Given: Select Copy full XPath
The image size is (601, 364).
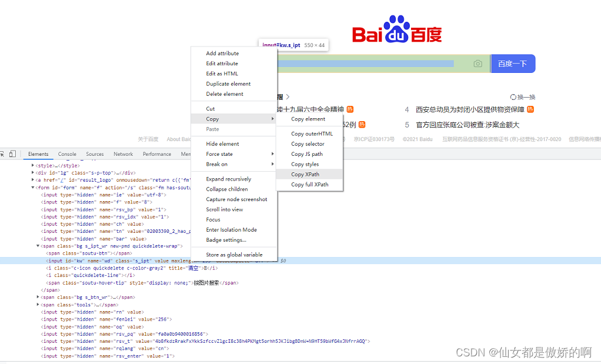Looking at the screenshot, I should [309, 185].
